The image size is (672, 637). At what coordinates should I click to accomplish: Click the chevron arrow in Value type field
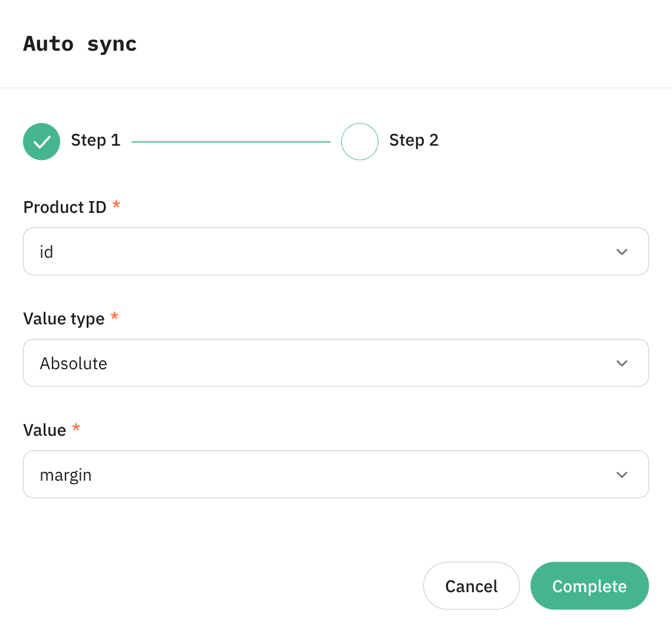tap(621, 363)
